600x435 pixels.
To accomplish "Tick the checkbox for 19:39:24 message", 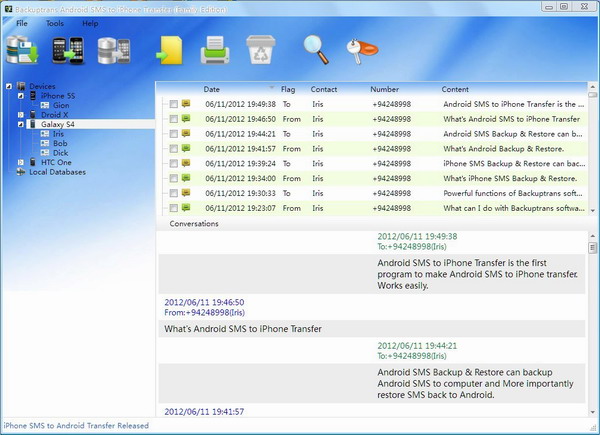I will [x=174, y=164].
